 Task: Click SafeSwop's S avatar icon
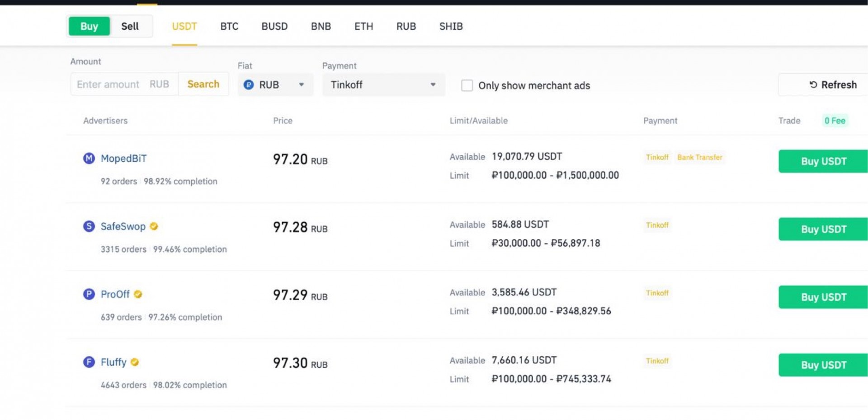[x=89, y=226]
